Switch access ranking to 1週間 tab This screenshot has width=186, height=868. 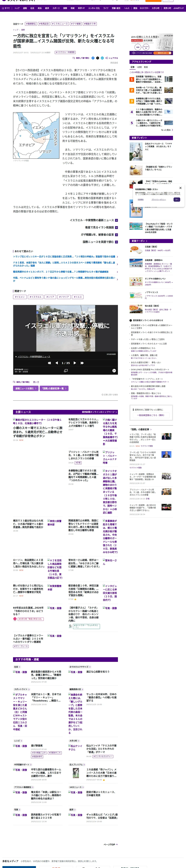pyautogui.click(x=139, y=67)
